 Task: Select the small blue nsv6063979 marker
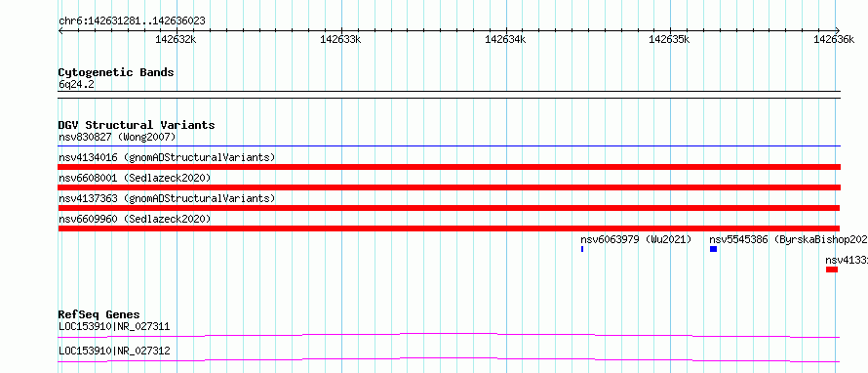pyautogui.click(x=582, y=249)
